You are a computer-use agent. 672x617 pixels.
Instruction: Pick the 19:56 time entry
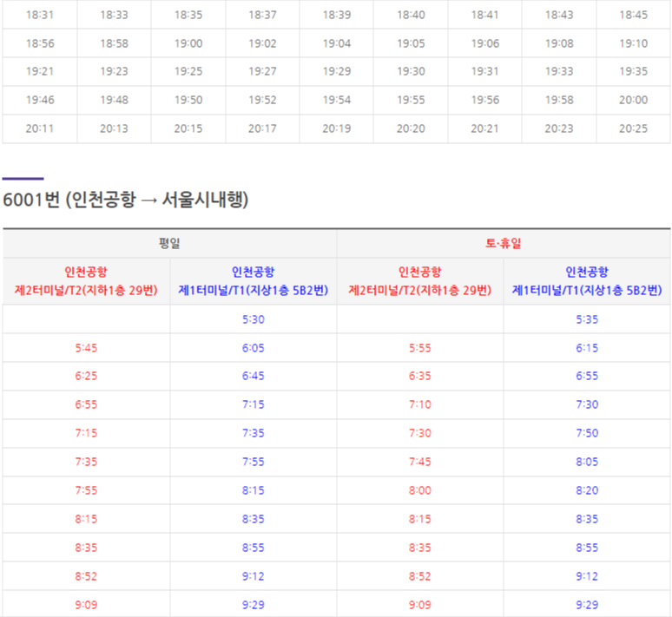(484, 100)
